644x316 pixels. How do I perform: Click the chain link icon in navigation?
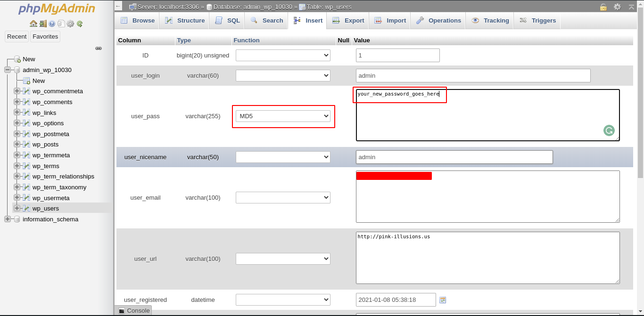coord(99,48)
